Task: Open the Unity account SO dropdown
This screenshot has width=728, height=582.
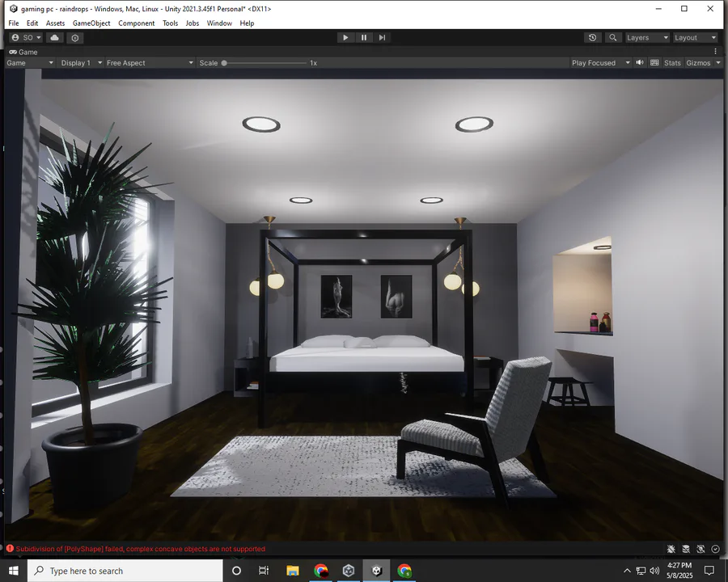Action: tap(27, 38)
